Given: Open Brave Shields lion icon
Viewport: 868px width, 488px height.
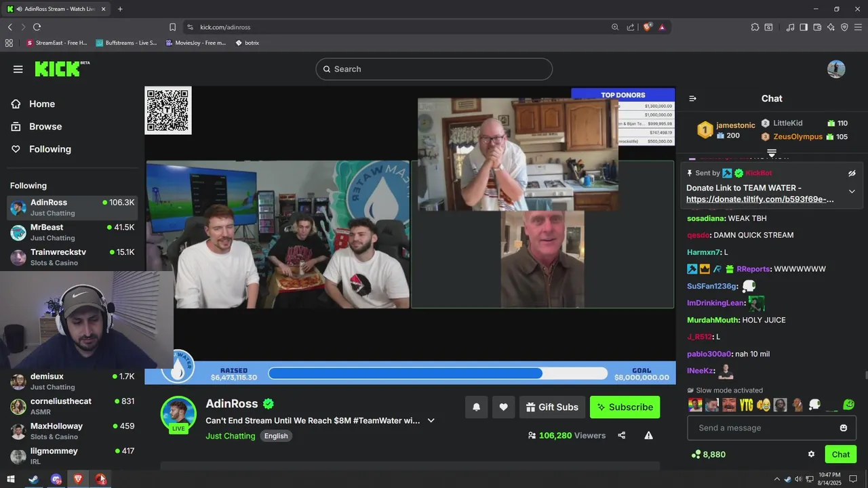Looking at the screenshot, I should coord(648,27).
